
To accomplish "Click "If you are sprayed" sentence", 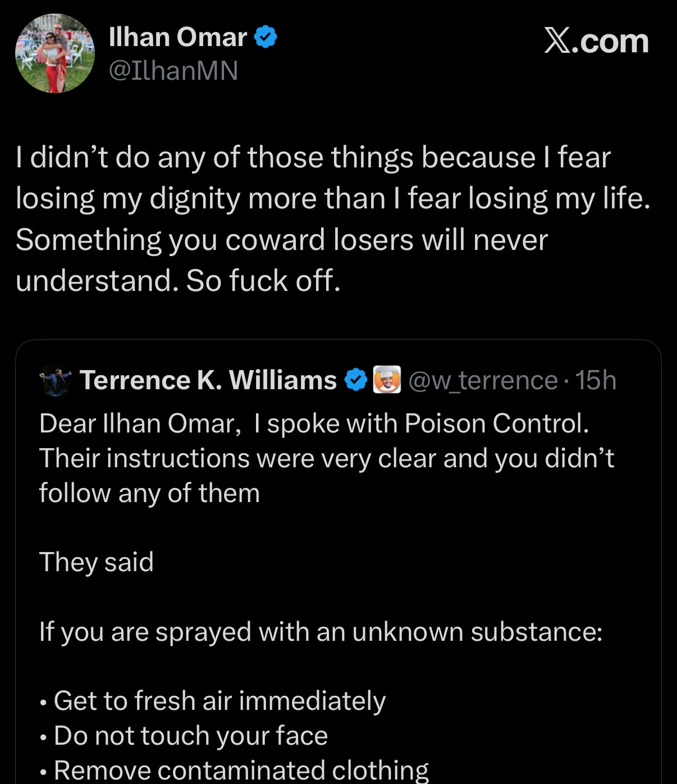I will coord(321,632).
